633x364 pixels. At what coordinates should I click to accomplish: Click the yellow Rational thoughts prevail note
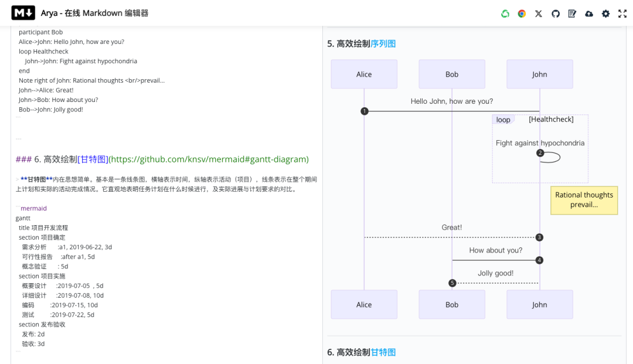pyautogui.click(x=584, y=200)
